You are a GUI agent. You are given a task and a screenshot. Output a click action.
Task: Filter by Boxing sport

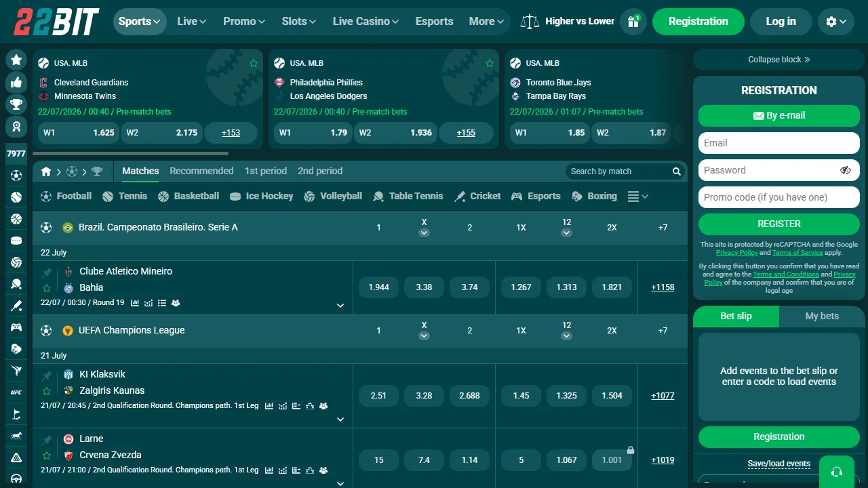click(594, 196)
